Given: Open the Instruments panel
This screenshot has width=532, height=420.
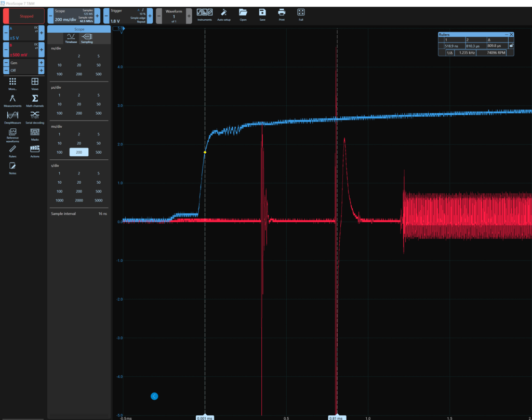Looking at the screenshot, I should pyautogui.click(x=204, y=14).
